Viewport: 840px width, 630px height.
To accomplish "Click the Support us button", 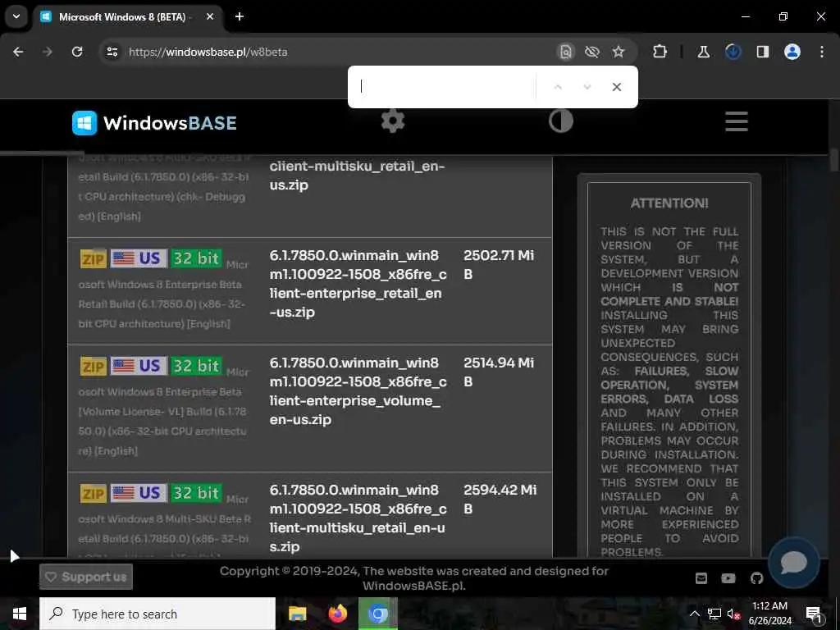I will [x=85, y=577].
